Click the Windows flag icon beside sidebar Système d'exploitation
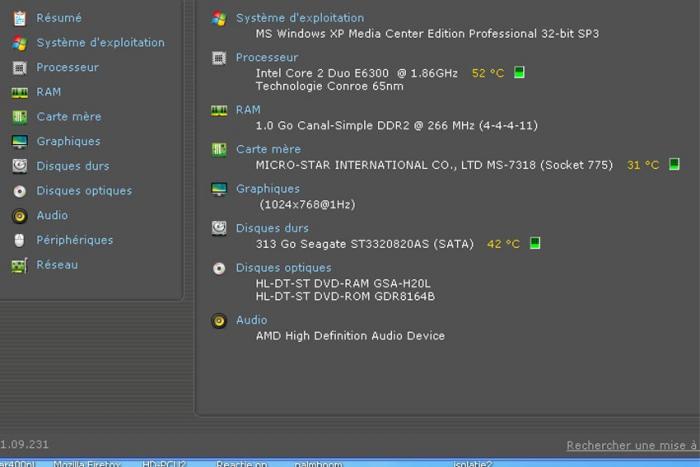 [x=20, y=43]
